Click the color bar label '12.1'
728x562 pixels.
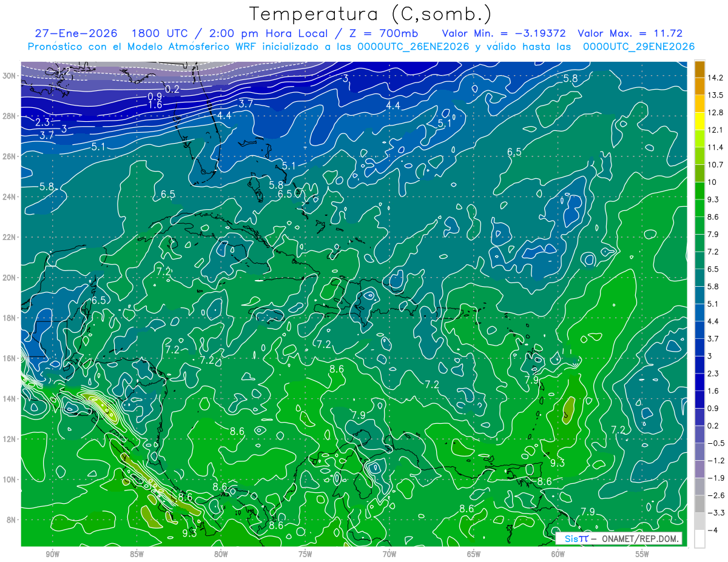[x=715, y=130]
